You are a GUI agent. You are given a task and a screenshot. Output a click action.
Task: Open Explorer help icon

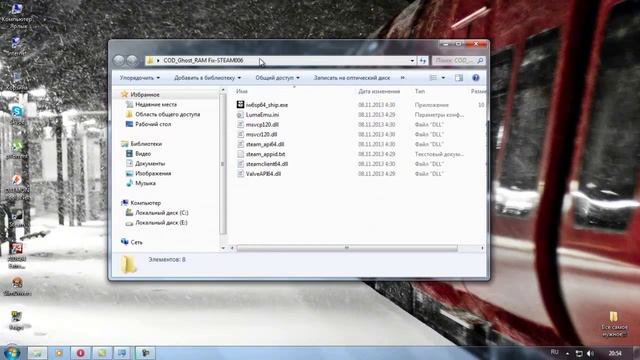(476, 78)
